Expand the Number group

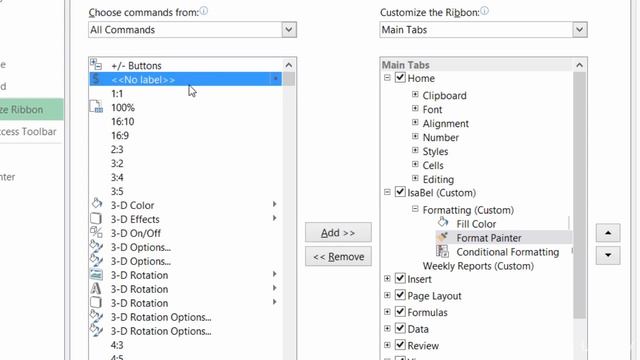coord(415,136)
